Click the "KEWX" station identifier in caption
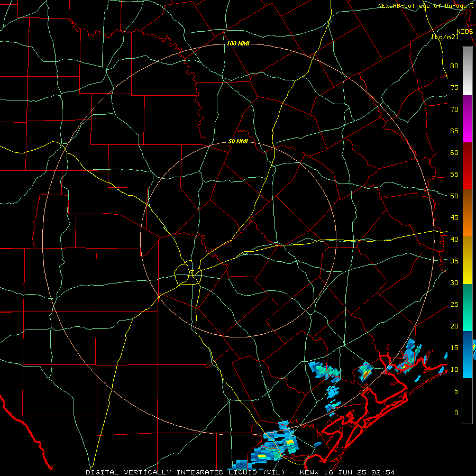Viewport: 476px width, 476px height. coord(312,472)
